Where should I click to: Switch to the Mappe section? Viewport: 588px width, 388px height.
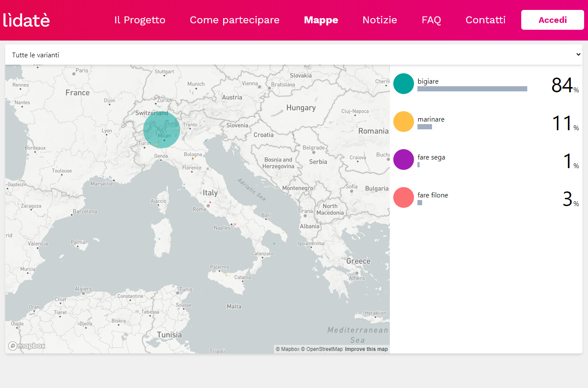click(321, 20)
